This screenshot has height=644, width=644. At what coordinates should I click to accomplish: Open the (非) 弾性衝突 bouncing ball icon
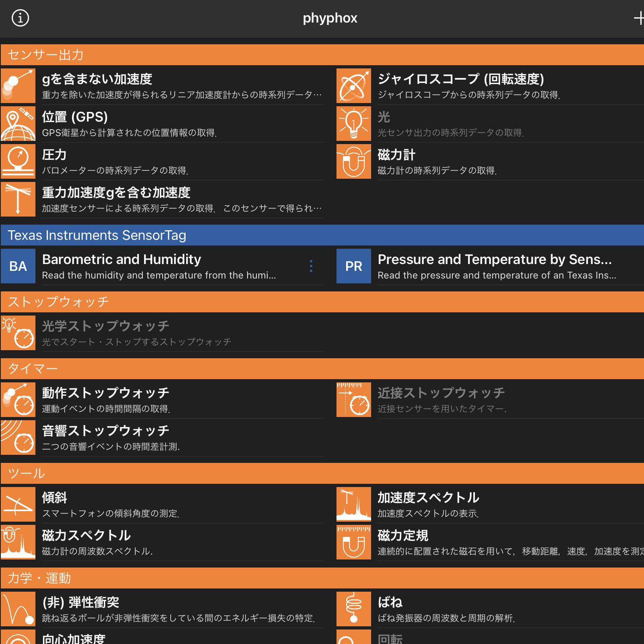(18, 609)
